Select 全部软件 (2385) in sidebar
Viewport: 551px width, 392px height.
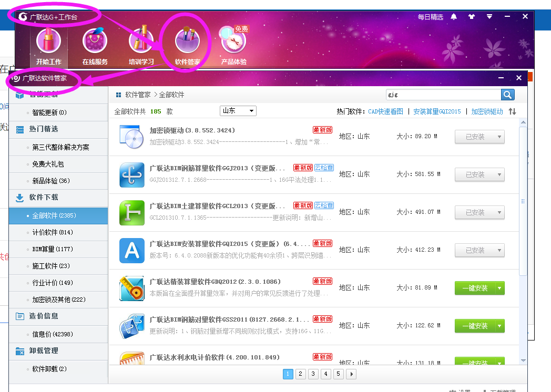[58, 215]
